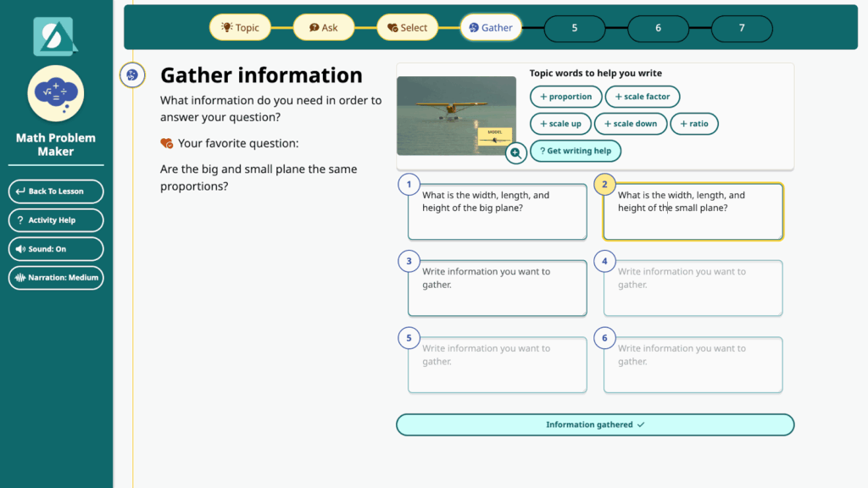Change the Narration: Medium setting
Screen dimensions: 868x488
coord(56,278)
